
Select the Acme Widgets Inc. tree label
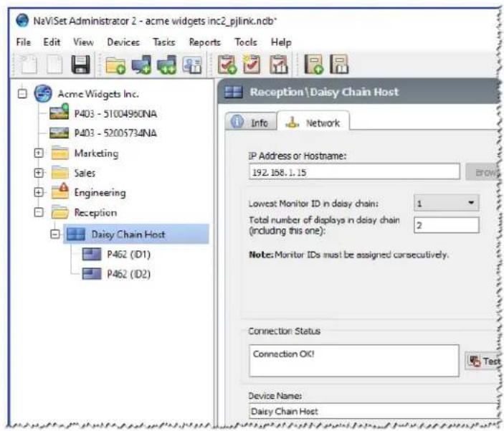pos(98,94)
